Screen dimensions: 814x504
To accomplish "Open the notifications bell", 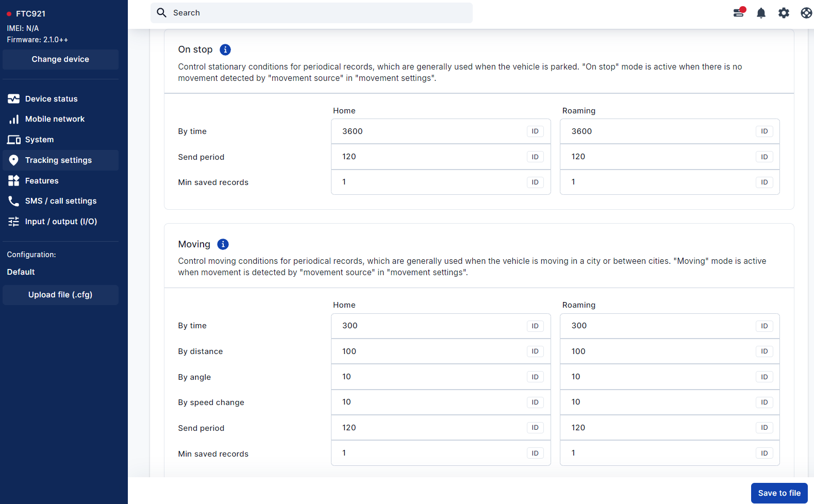I will click(761, 13).
